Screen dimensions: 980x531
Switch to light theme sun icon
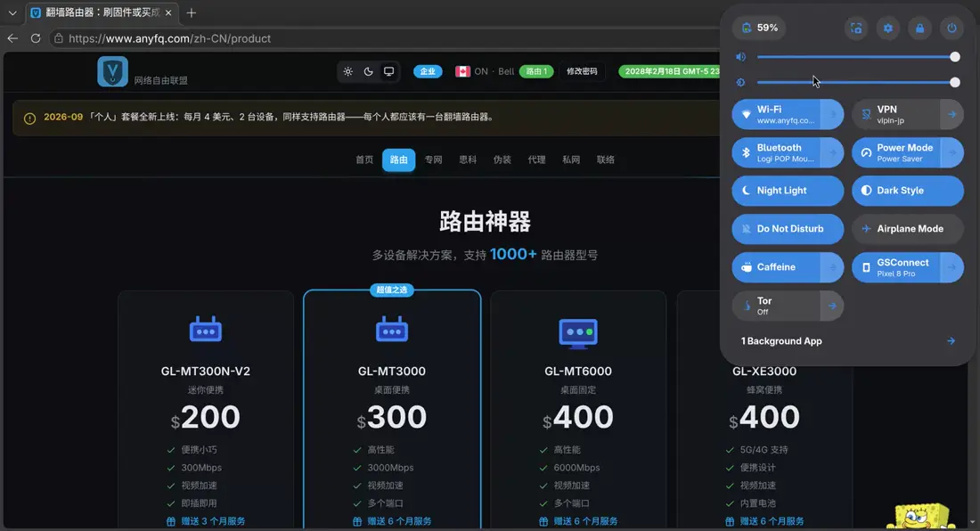pyautogui.click(x=348, y=71)
